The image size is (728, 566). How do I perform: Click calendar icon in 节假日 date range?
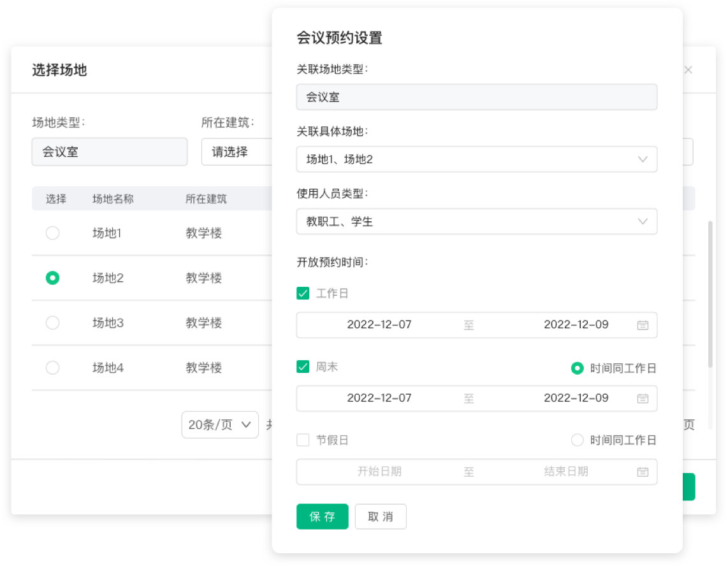point(643,472)
